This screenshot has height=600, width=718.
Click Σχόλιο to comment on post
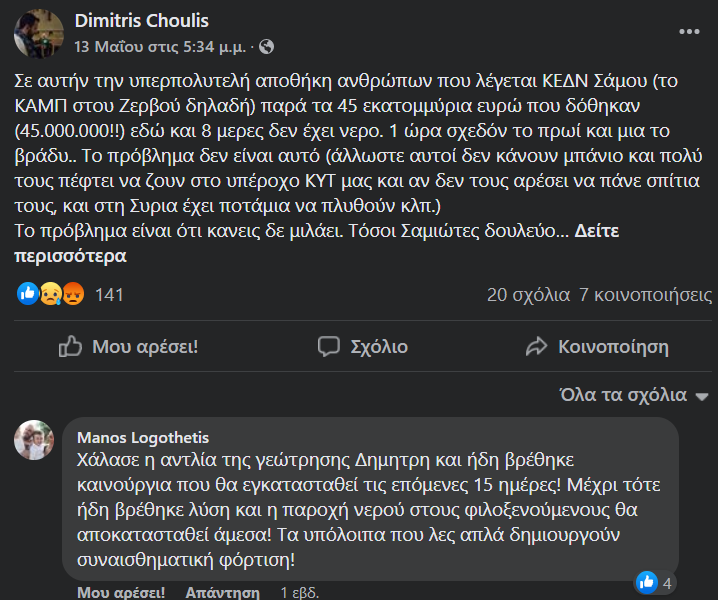(362, 347)
